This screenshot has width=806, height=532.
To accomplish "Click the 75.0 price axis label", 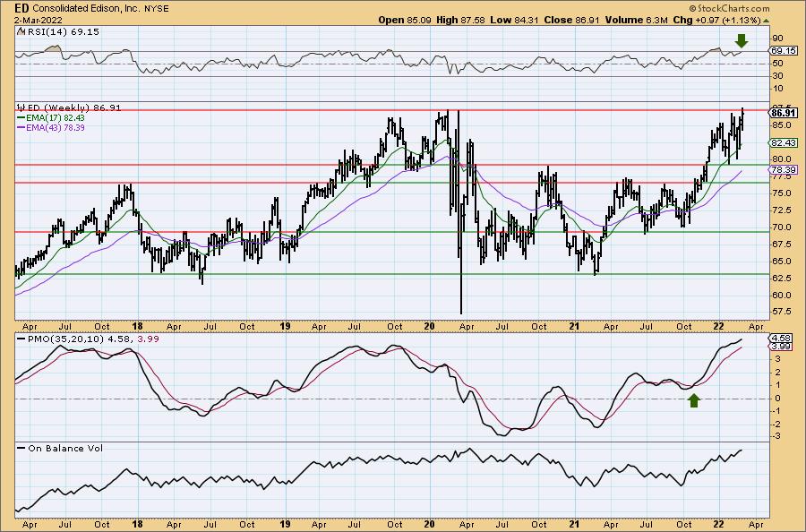I will pyautogui.click(x=783, y=193).
